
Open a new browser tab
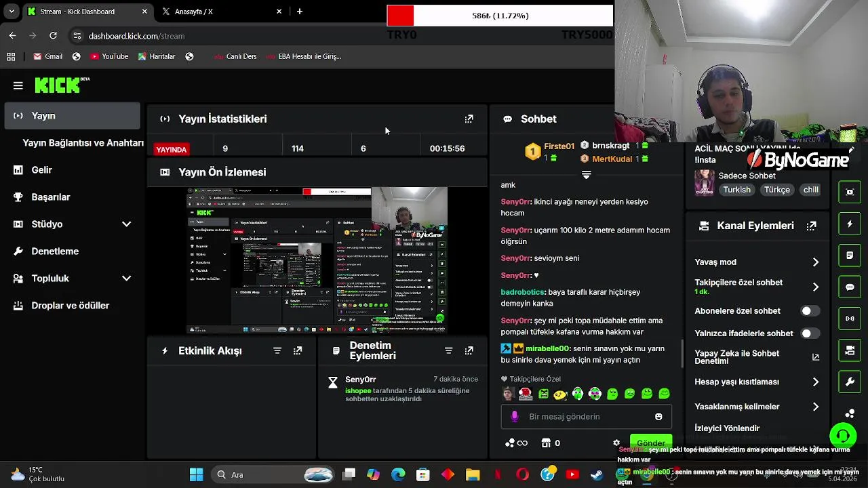point(300,12)
